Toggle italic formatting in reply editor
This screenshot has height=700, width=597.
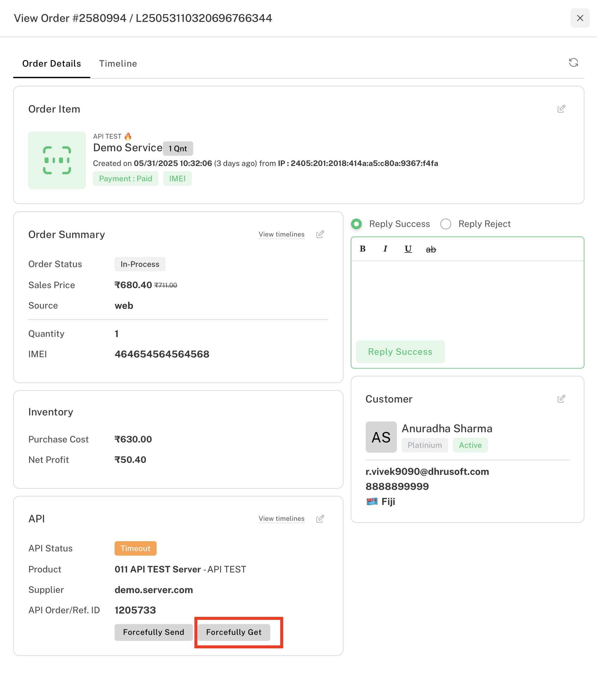(x=385, y=249)
